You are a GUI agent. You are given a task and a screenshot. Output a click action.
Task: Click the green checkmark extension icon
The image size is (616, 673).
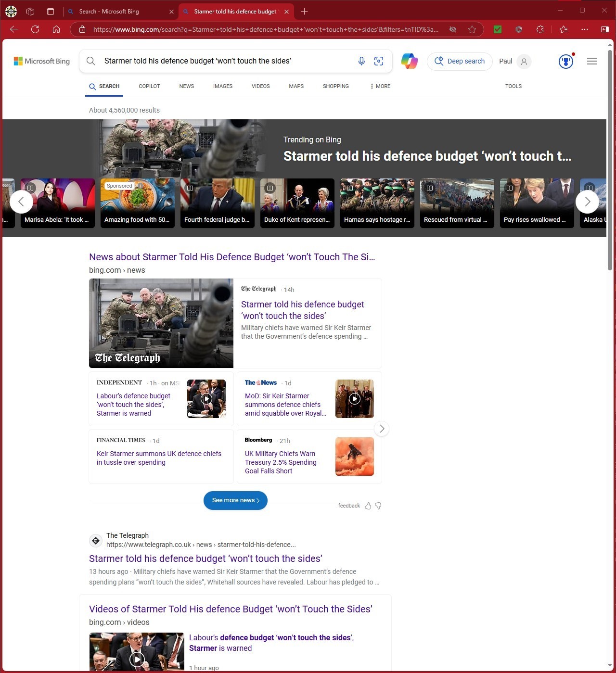click(x=498, y=29)
